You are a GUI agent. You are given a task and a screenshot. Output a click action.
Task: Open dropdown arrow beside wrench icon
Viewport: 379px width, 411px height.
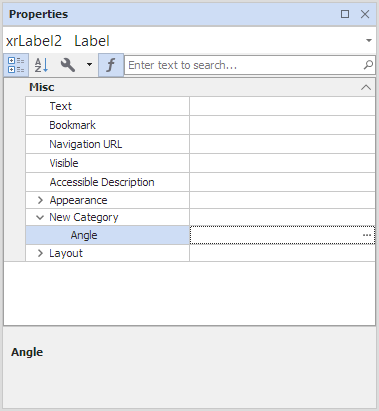pos(89,65)
